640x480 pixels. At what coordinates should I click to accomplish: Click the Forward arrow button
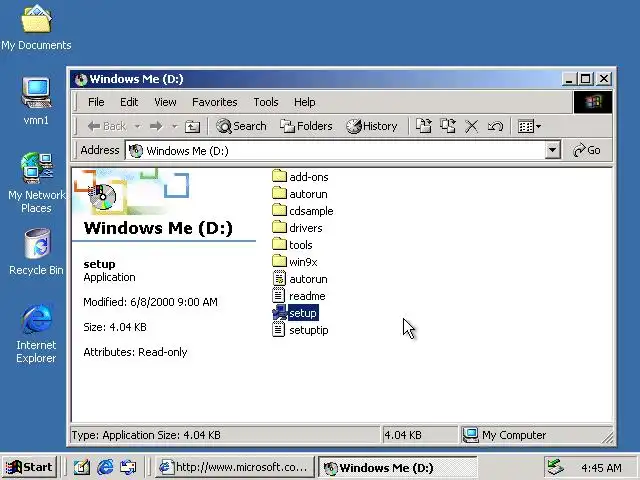(x=156, y=126)
